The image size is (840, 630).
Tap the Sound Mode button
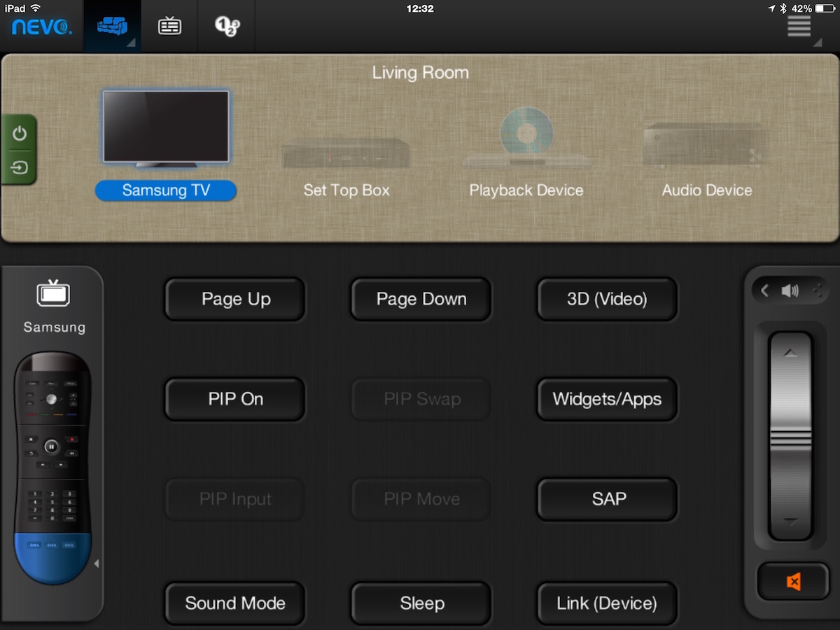pos(235,603)
